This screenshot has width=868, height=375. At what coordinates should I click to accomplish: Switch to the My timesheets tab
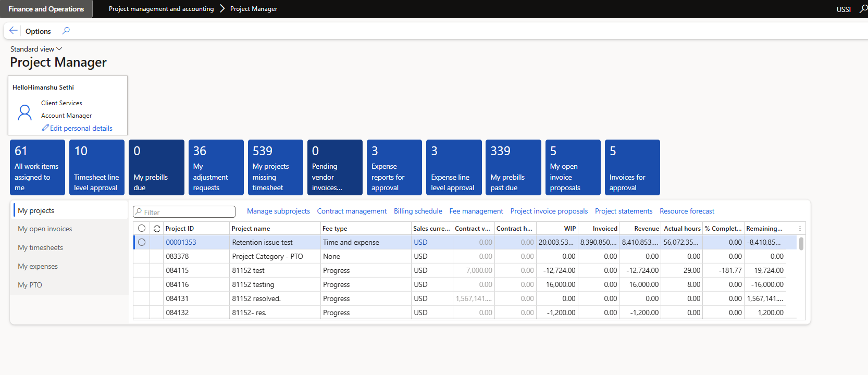pos(41,248)
